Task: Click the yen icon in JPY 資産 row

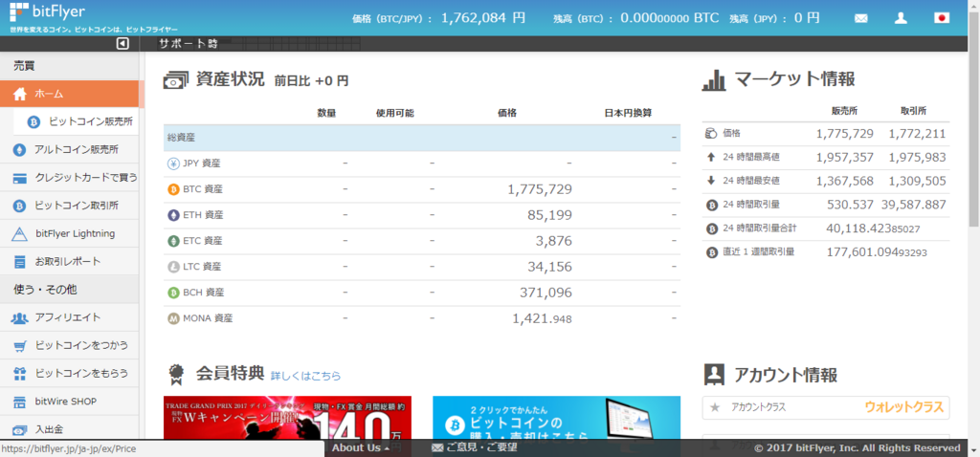Action: [173, 163]
